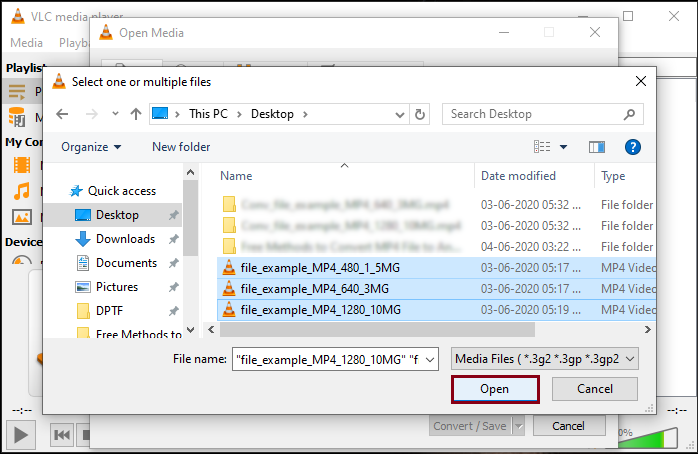Click the search magnifier icon
698x454 pixels.
(x=629, y=114)
